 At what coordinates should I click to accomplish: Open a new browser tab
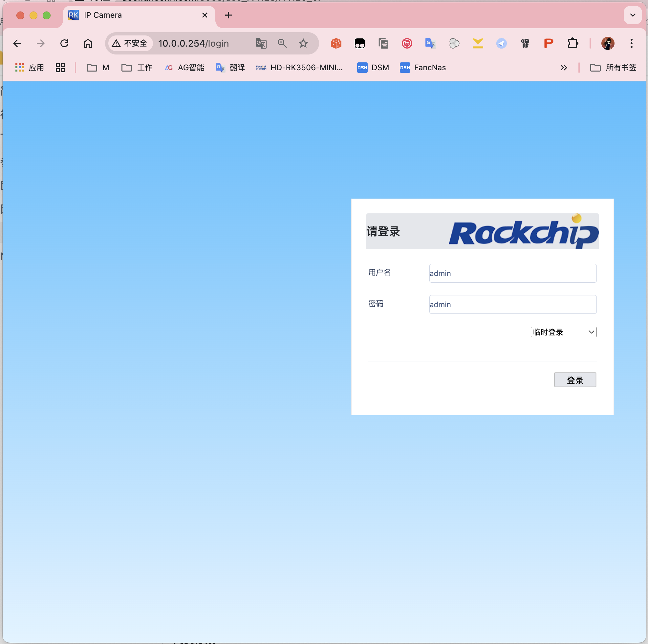228,15
